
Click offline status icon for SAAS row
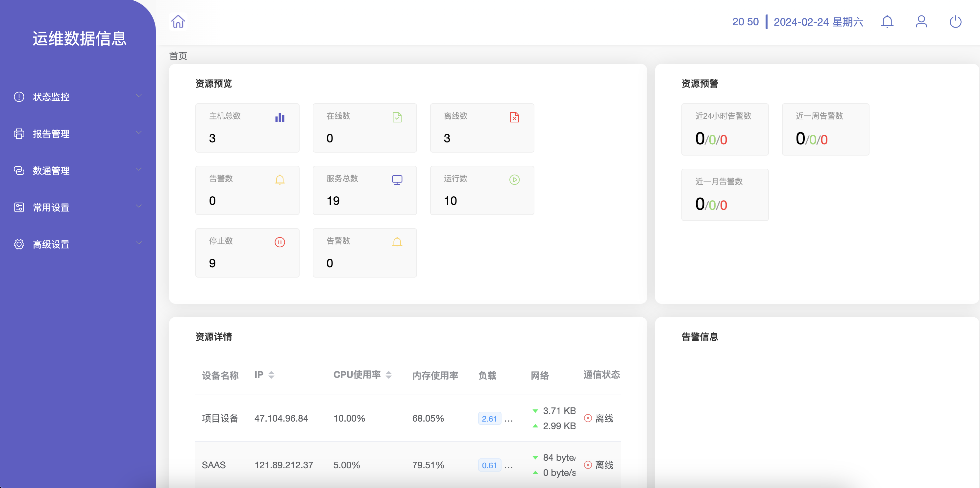[x=588, y=465]
